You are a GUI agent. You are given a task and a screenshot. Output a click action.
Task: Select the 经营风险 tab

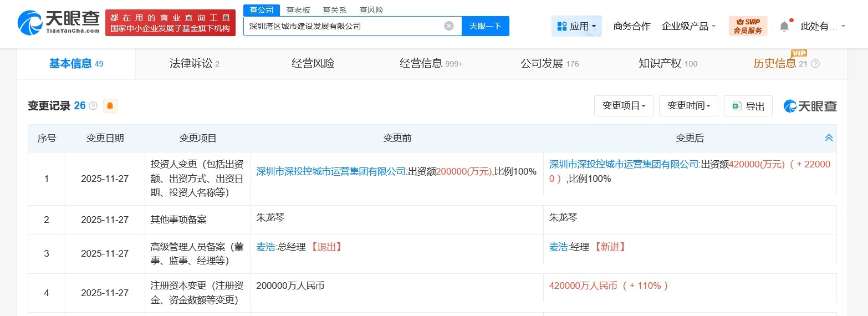(313, 64)
